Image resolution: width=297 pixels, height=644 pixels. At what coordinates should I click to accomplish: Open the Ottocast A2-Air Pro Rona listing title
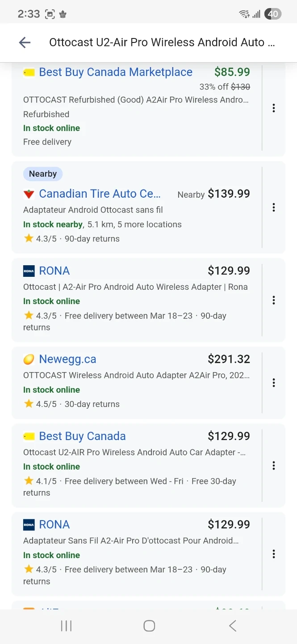[x=135, y=287]
